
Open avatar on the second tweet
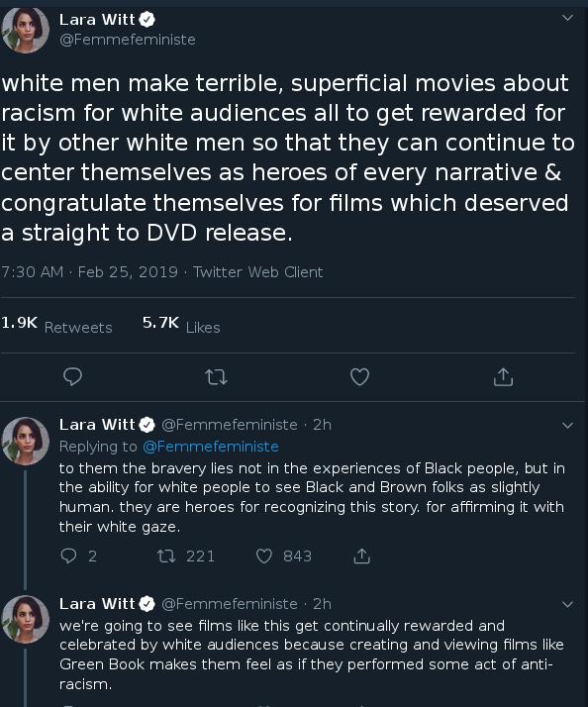[26, 441]
